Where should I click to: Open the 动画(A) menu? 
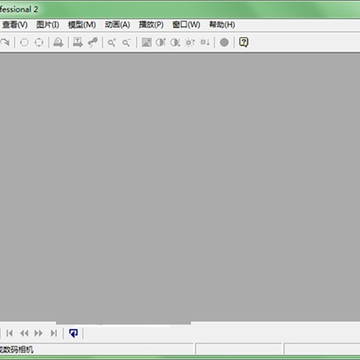[x=117, y=25]
